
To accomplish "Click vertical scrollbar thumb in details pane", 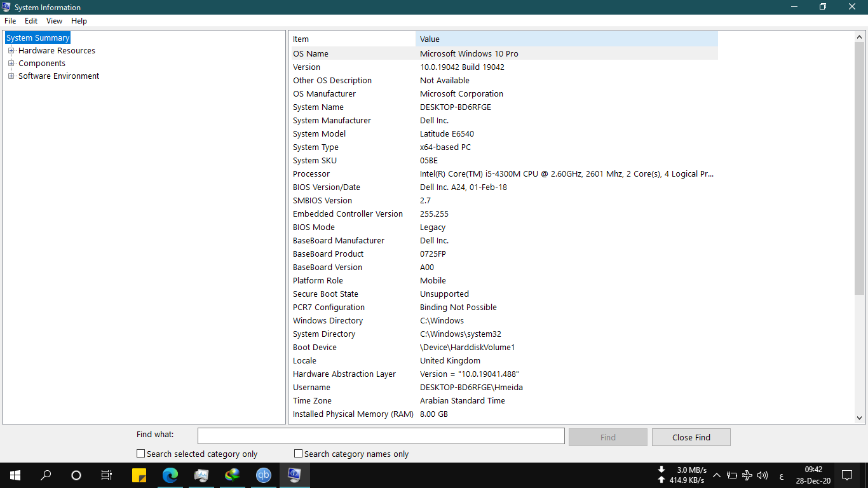I will 860,168.
